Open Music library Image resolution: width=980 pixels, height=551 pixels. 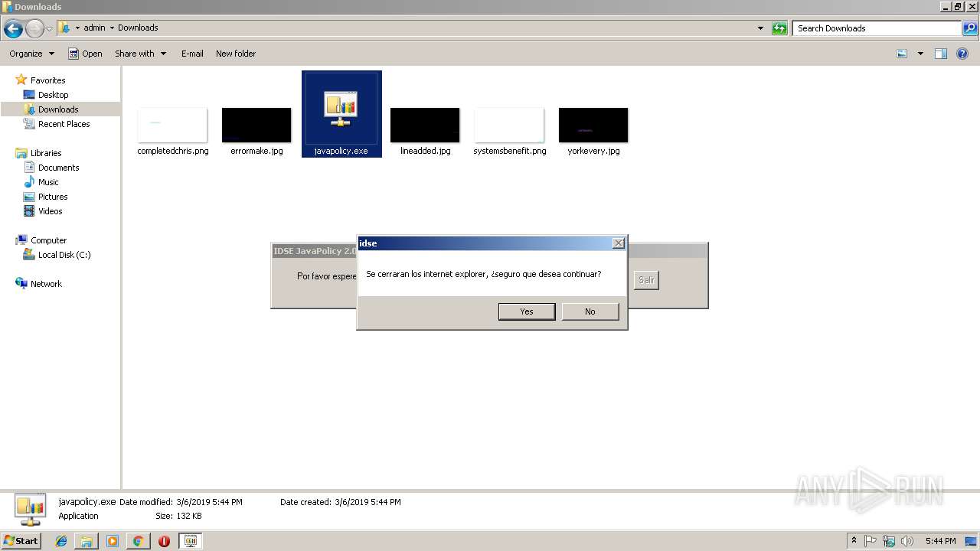pos(48,182)
